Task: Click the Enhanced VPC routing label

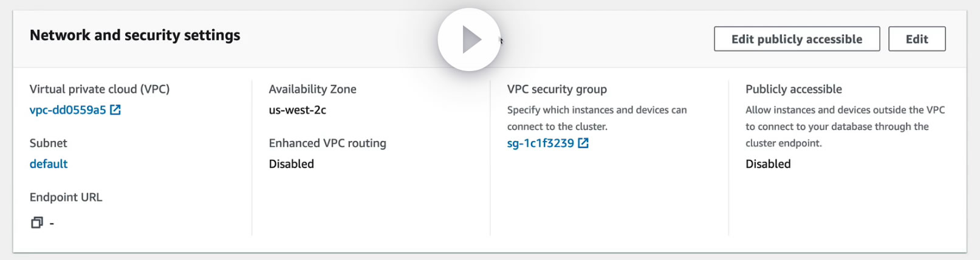Action: pyautogui.click(x=327, y=143)
